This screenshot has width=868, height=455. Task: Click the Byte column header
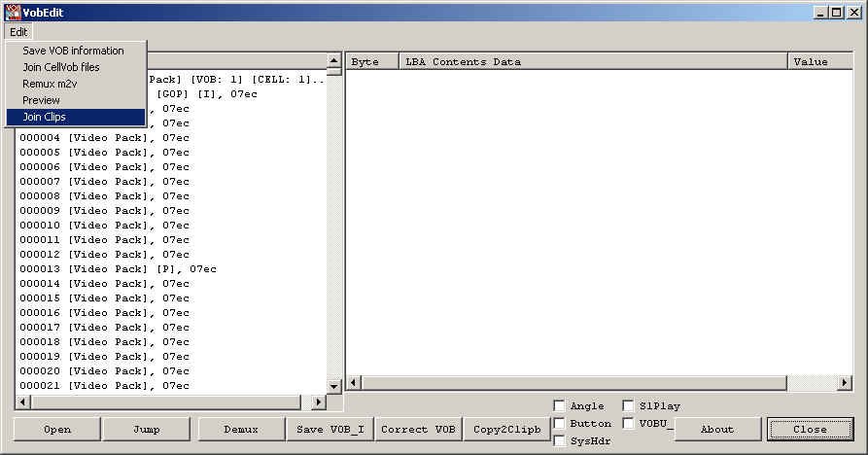(x=372, y=62)
